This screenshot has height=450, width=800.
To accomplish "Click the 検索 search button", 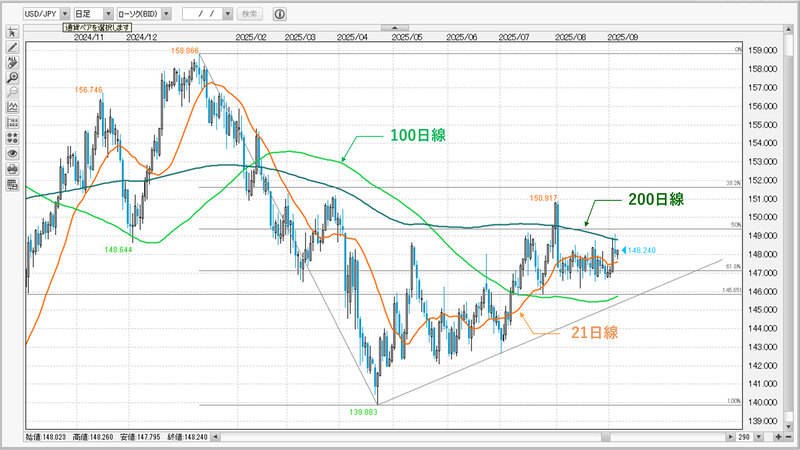I will pyautogui.click(x=249, y=14).
